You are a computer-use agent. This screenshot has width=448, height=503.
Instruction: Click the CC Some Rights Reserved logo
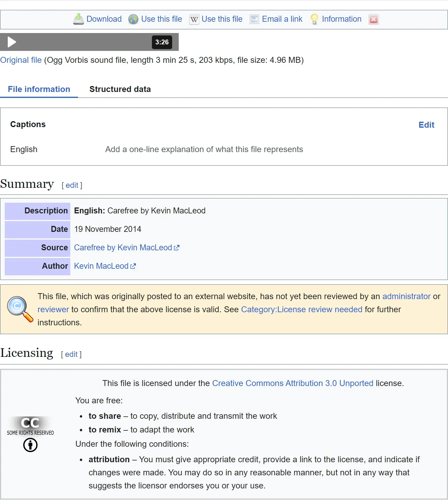[30, 426]
